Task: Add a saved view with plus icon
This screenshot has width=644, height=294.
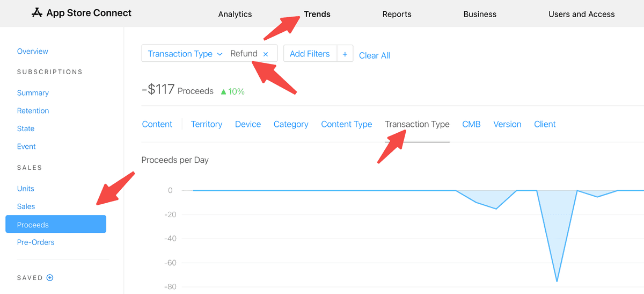Action: click(50, 278)
